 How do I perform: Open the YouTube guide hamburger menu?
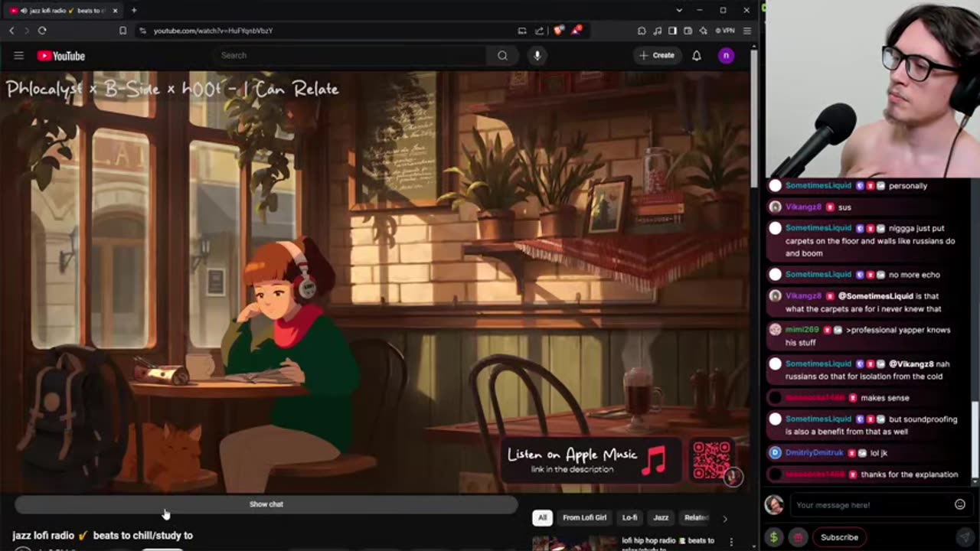pyautogui.click(x=18, y=55)
